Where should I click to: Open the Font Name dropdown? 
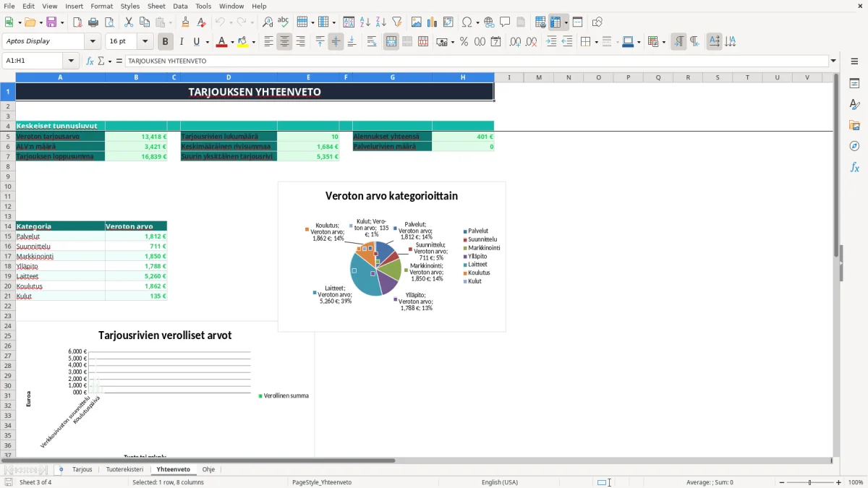click(93, 42)
